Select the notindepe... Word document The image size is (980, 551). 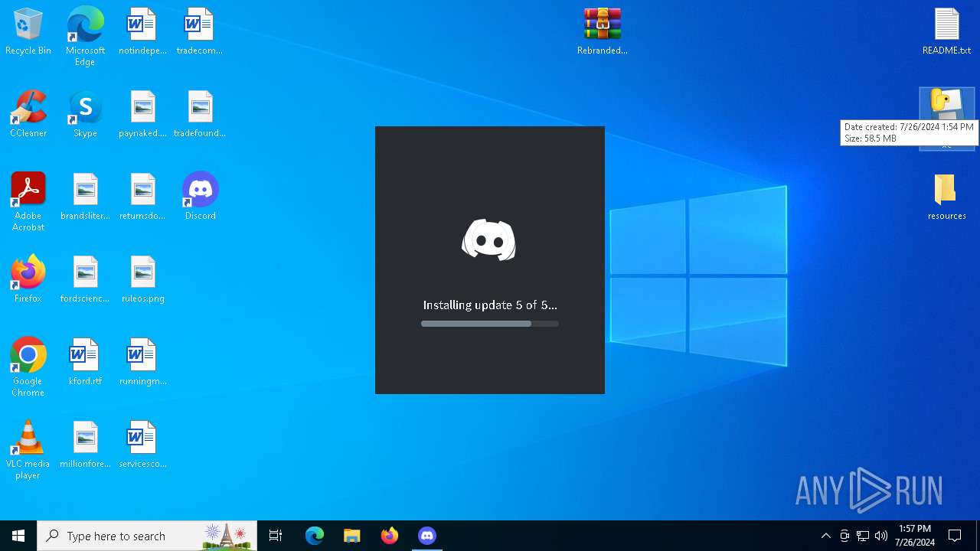142,32
